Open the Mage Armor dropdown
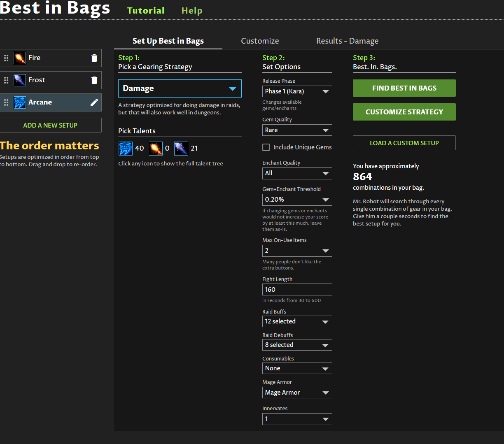This screenshot has width=504, height=444. [297, 393]
